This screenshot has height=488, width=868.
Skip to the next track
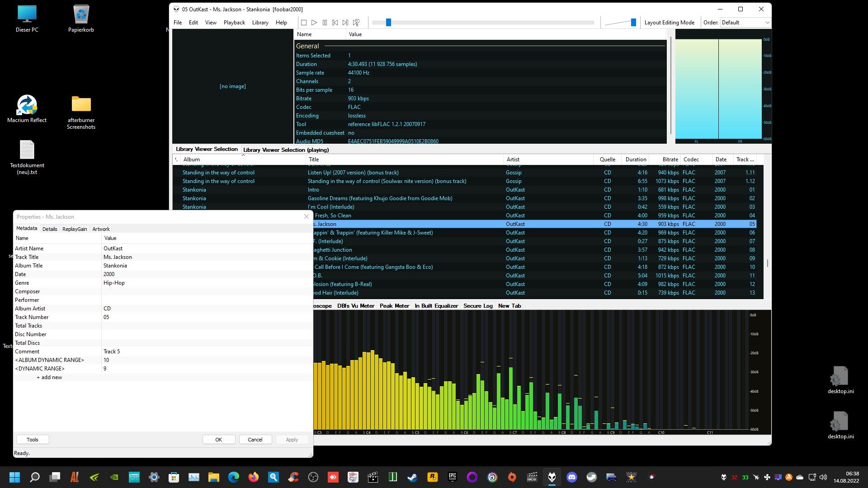345,23
